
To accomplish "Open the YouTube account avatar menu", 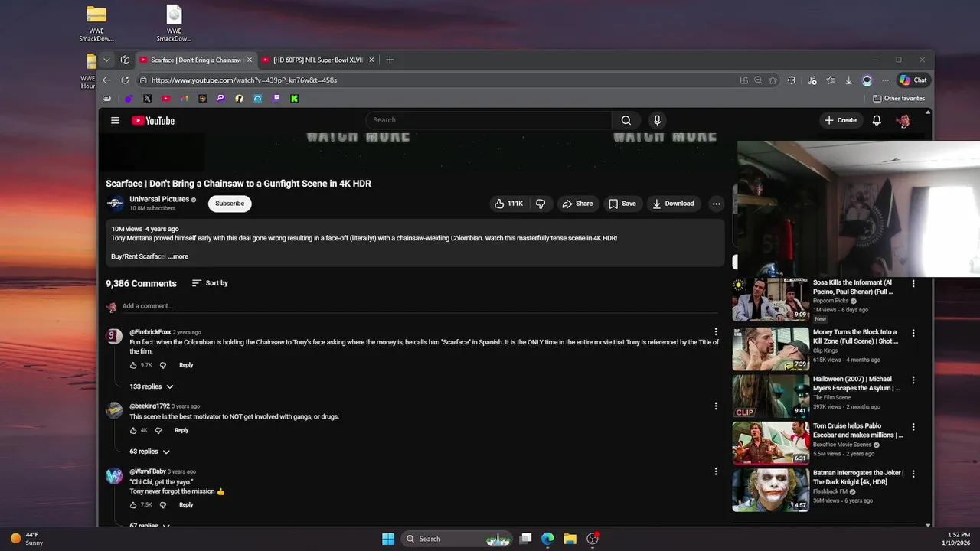I will point(903,120).
